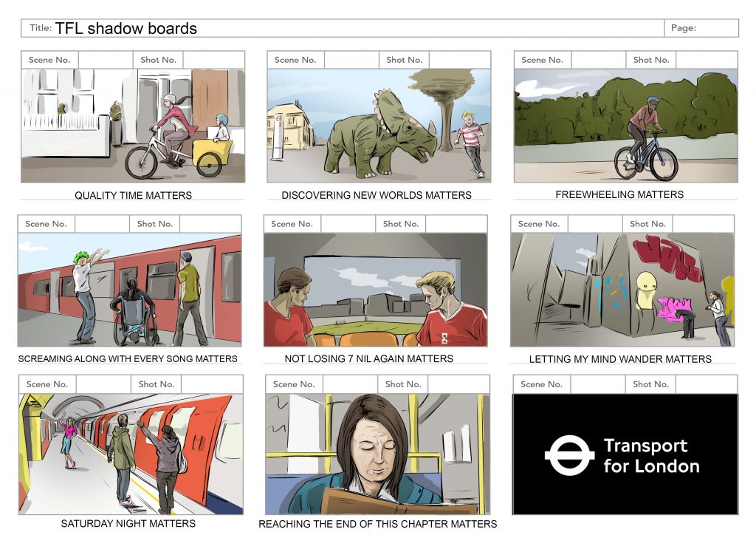The height and width of the screenshot is (535, 756).
Task: Click the Title field TFL shadow boards
Action: (343, 28)
